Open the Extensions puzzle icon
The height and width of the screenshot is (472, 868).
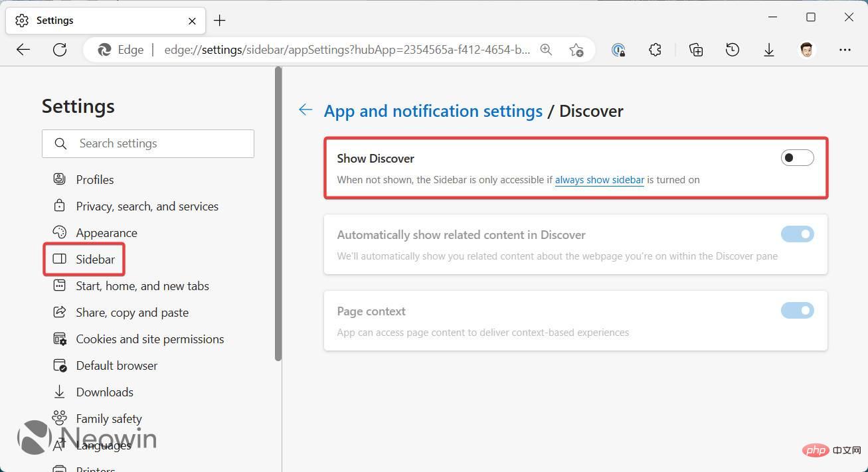click(x=655, y=50)
